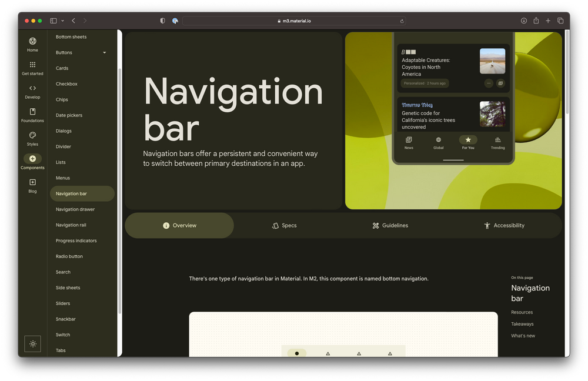The height and width of the screenshot is (381, 588).
Task: Click the Global globe icon in the mockup
Action: pos(438,140)
